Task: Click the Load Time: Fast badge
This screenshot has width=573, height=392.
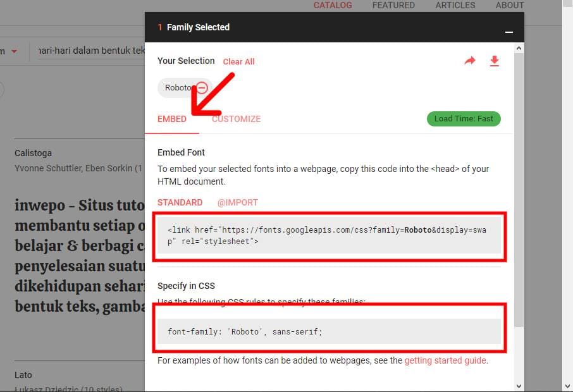Action: [464, 118]
